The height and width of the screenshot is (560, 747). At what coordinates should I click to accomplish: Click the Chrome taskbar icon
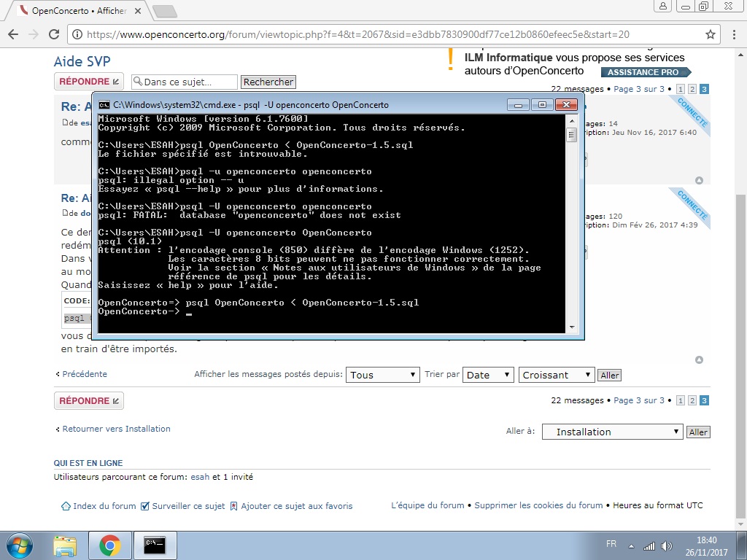click(109, 545)
